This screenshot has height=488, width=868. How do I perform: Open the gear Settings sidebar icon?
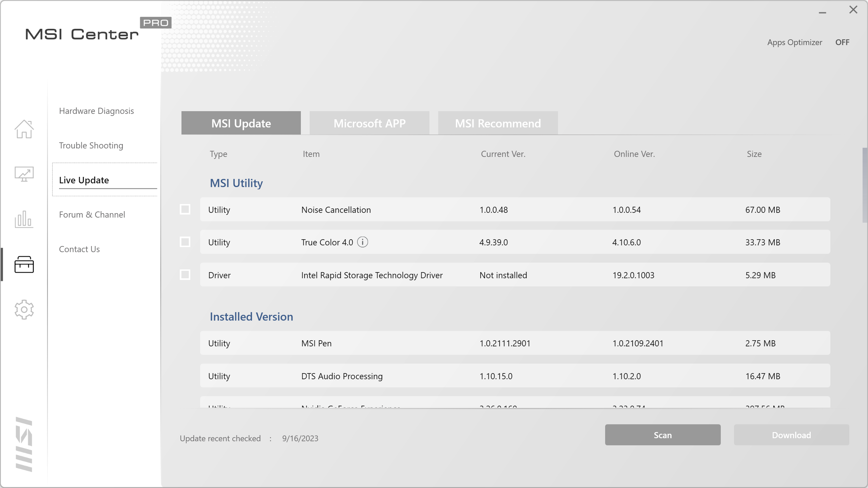coord(24,309)
